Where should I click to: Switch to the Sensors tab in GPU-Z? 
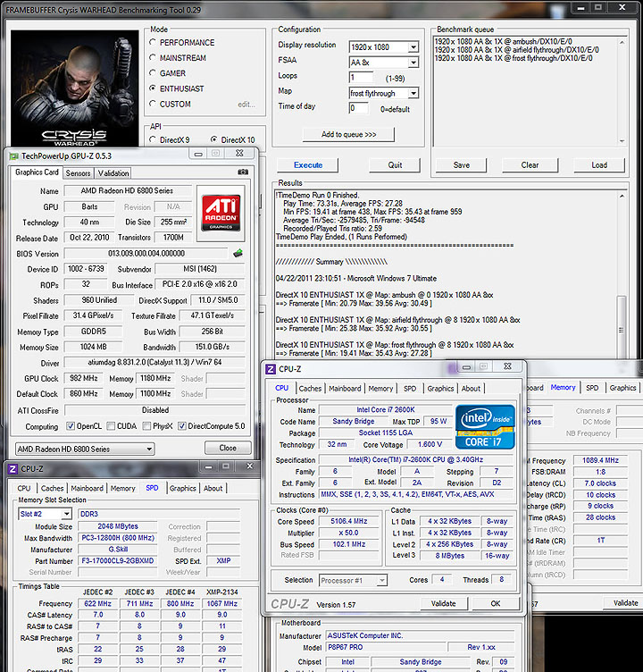[x=78, y=173]
